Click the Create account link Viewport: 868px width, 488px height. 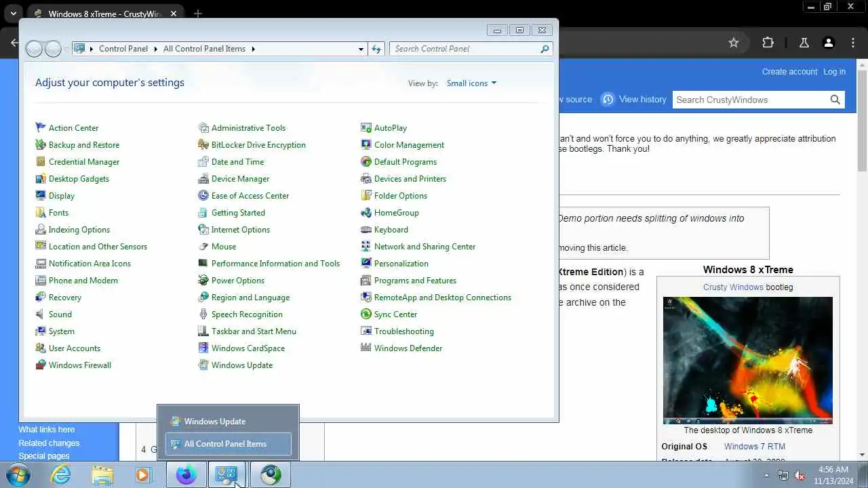pyautogui.click(x=789, y=72)
